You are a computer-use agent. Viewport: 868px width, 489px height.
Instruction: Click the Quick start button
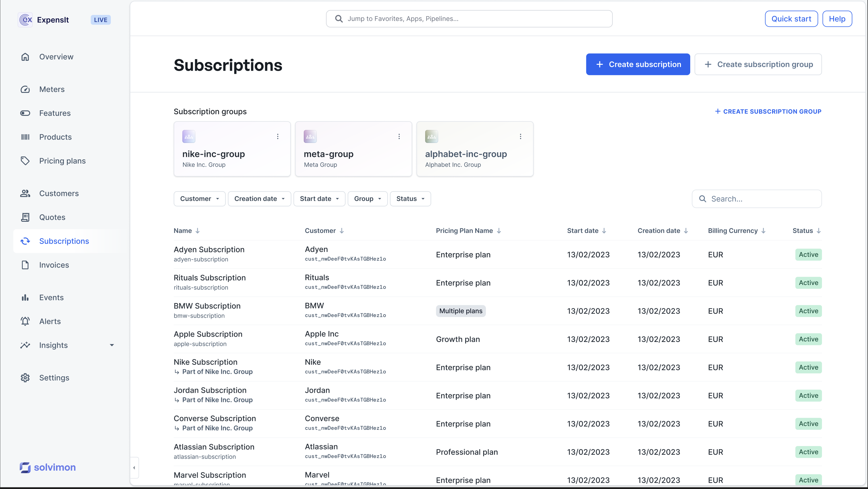tap(791, 19)
